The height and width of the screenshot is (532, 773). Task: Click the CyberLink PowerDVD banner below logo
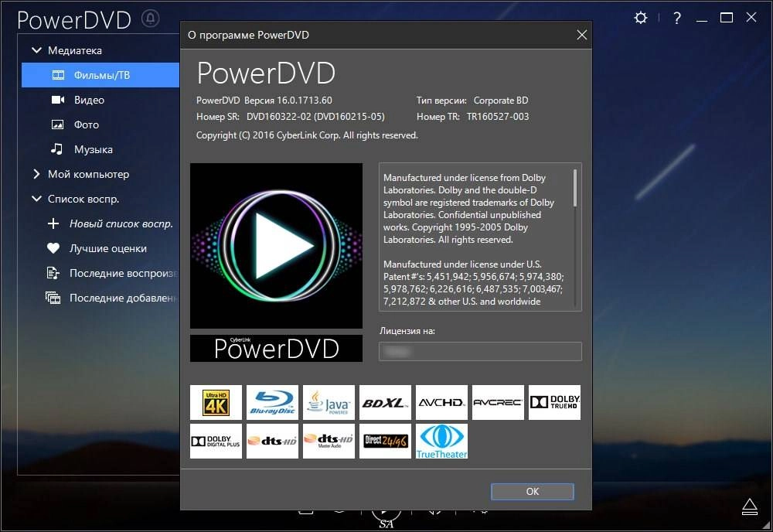(276, 348)
